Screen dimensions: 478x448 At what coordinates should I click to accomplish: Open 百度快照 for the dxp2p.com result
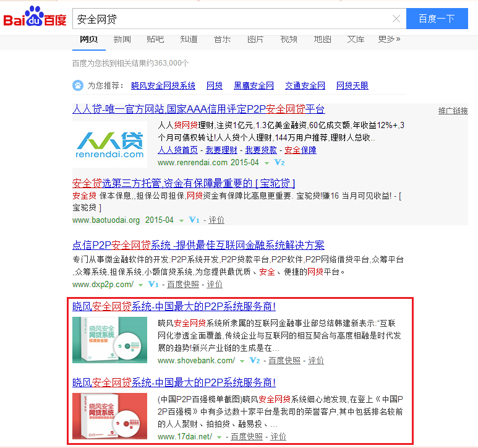183,285
